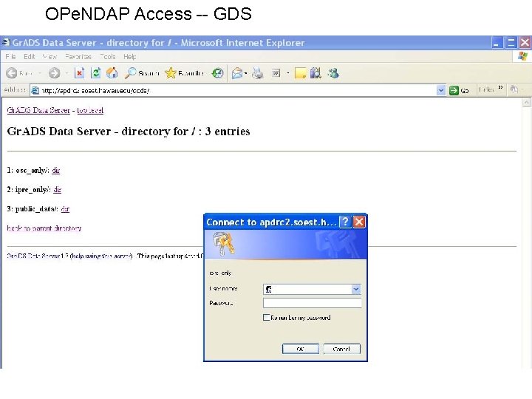Close the Connect to apdrc2 dialog
This screenshot has height=399, width=532.
click(x=359, y=222)
